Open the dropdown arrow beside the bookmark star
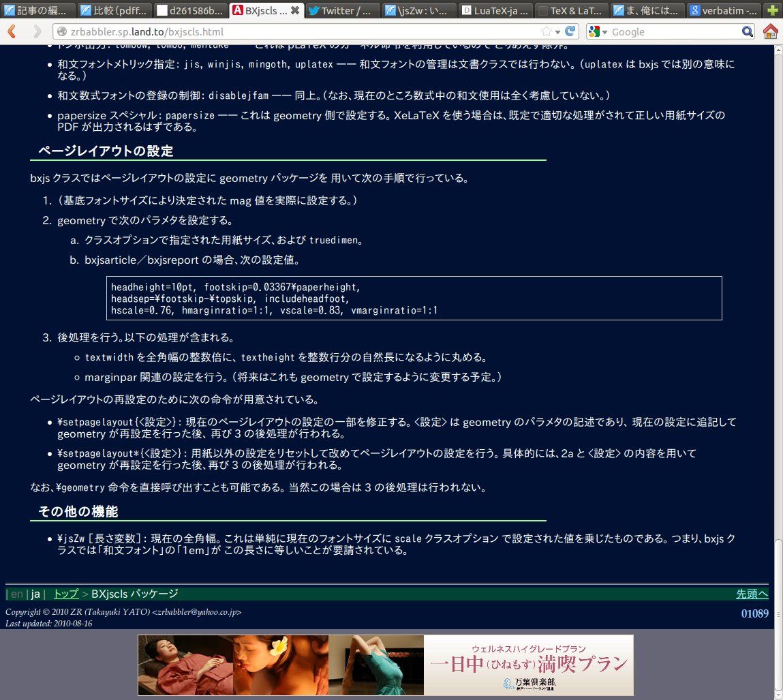The height and width of the screenshot is (700, 783). [x=557, y=31]
